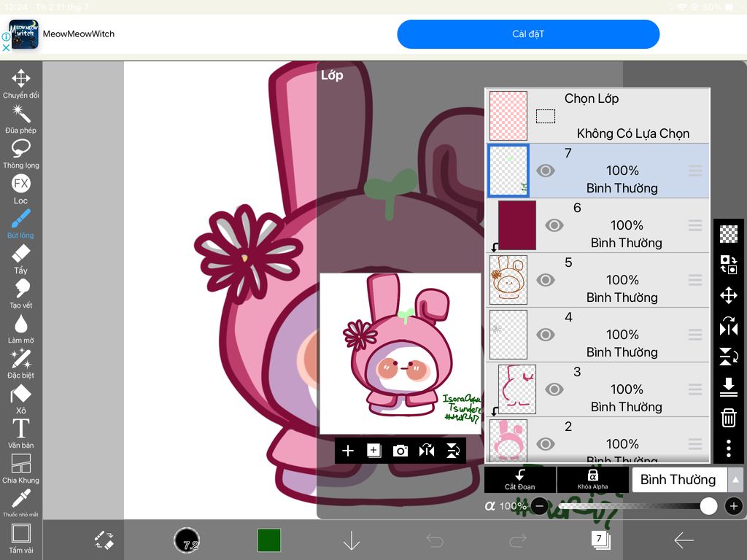
Task: Add a duplicate layer with boxed plus
Action: (374, 451)
